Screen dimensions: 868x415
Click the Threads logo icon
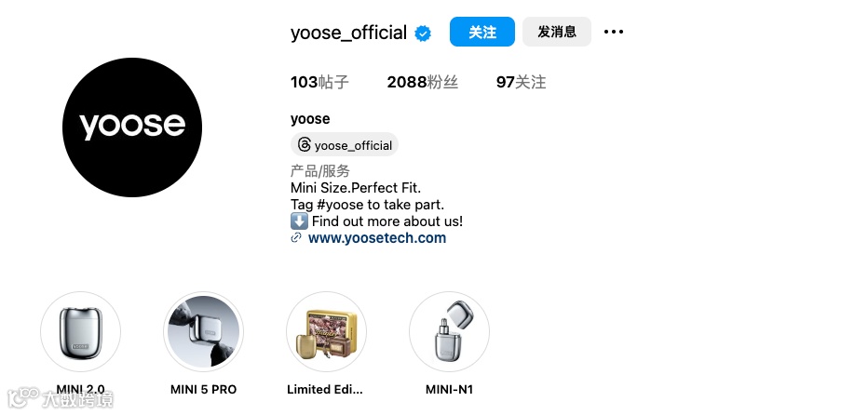(304, 145)
